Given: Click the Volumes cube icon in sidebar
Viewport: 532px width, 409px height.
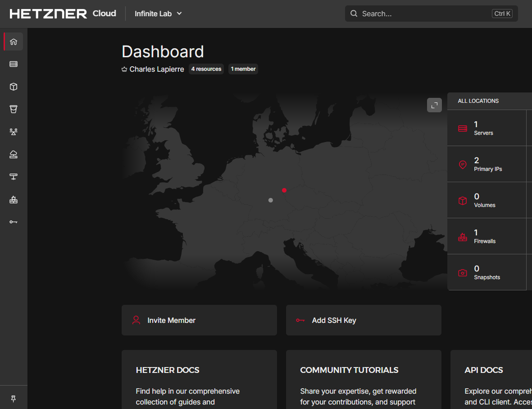Looking at the screenshot, I should 14,87.
